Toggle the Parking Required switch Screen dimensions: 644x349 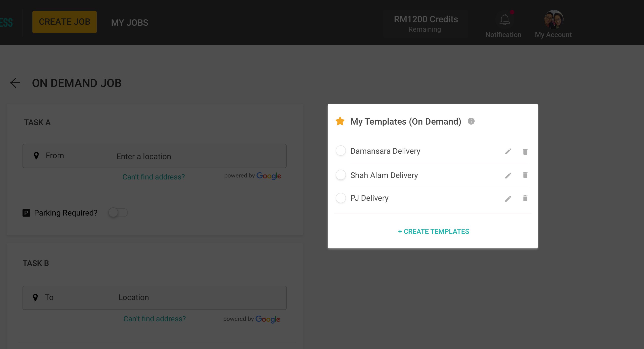tap(118, 213)
